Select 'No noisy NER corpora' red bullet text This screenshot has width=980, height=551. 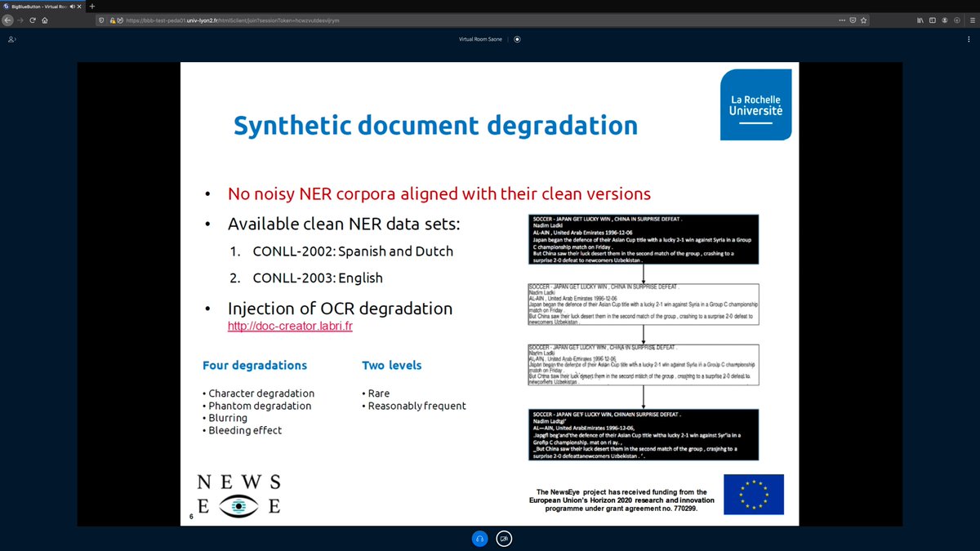click(439, 194)
